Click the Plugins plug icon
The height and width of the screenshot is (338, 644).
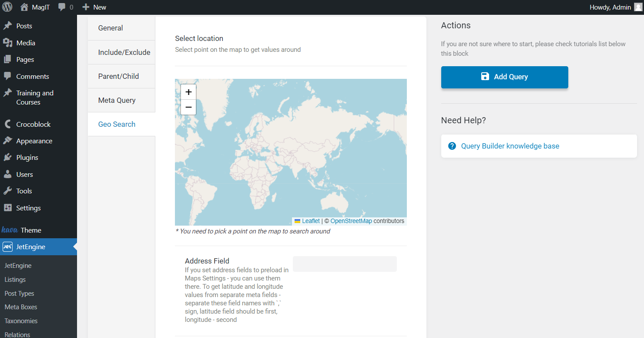click(7, 157)
